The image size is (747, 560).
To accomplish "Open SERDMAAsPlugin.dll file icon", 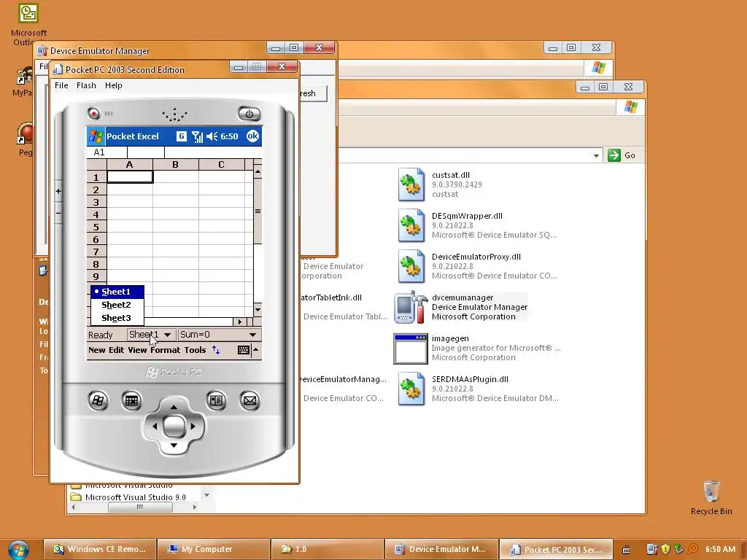I will (x=411, y=389).
